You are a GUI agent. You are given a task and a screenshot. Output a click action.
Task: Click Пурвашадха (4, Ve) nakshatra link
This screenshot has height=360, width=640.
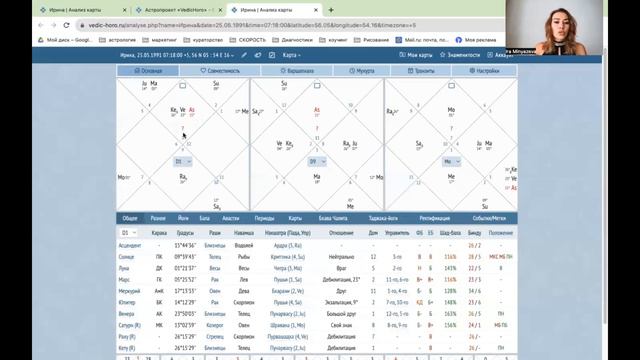288,337
